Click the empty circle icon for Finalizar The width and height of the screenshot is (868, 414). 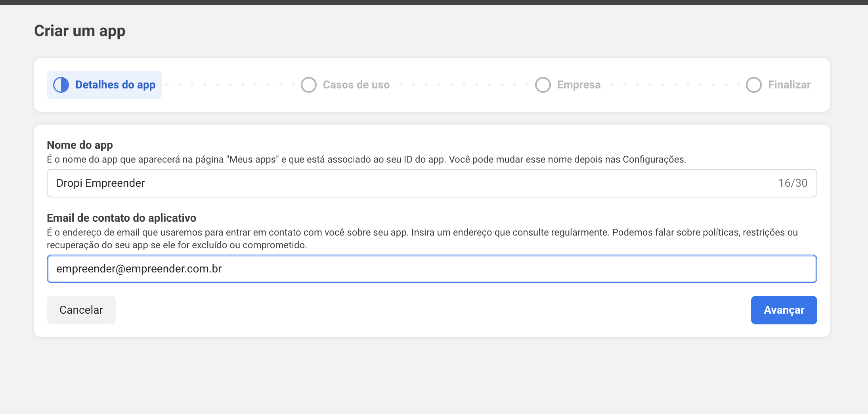tap(753, 85)
